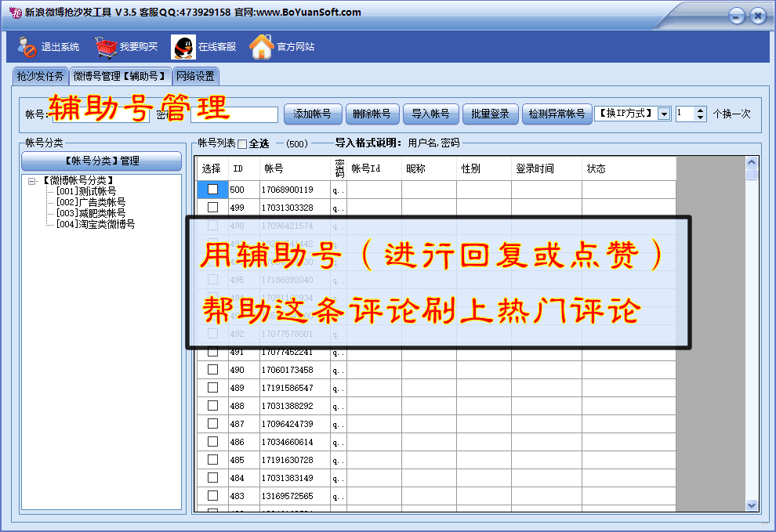This screenshot has height=532, width=776.
Task: Check the box for account ID 500
Action: 212,190
